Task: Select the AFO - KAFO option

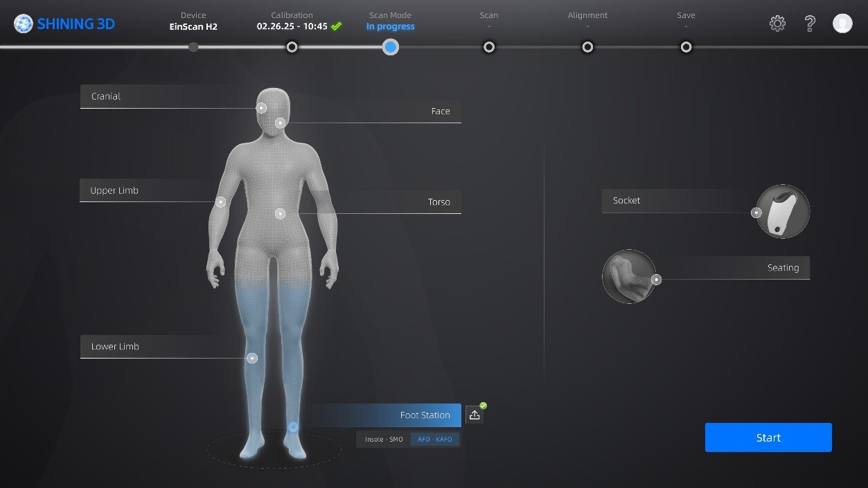Action: click(x=434, y=440)
